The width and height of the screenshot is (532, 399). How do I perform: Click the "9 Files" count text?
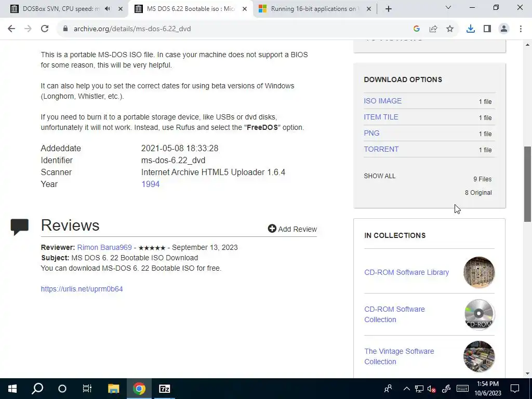[x=483, y=179]
